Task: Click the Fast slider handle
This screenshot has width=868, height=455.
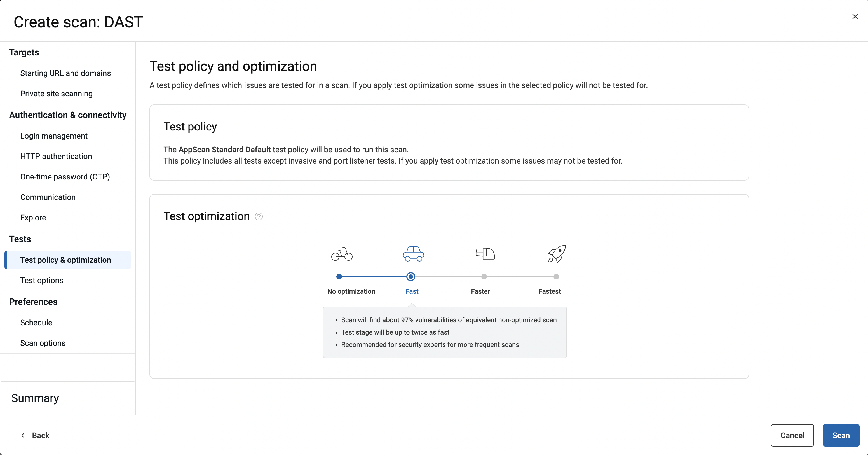Action: [411, 277]
